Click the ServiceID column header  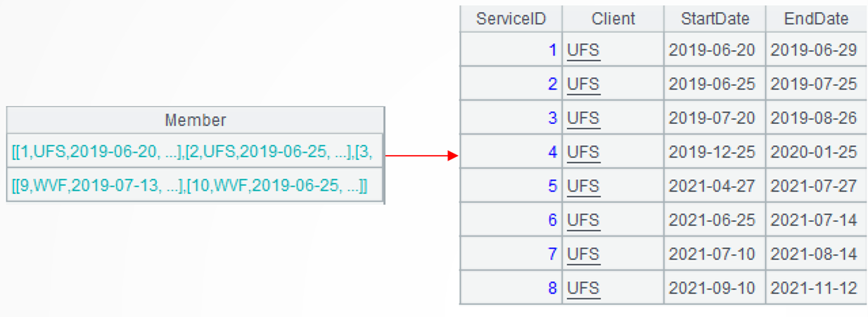511,18
